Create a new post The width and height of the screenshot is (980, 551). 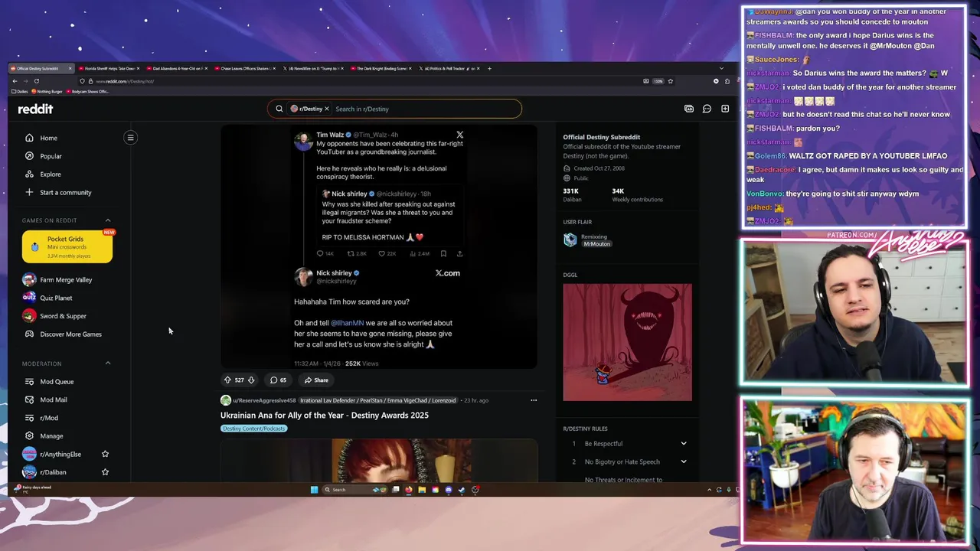(x=725, y=109)
